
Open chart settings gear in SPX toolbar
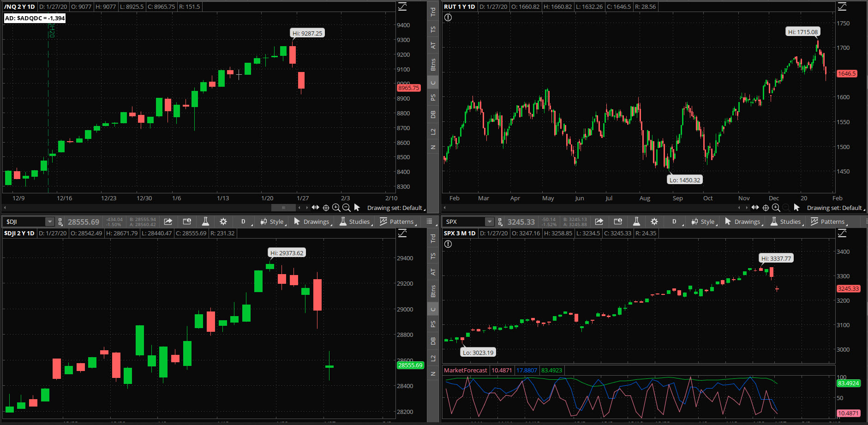tap(654, 221)
